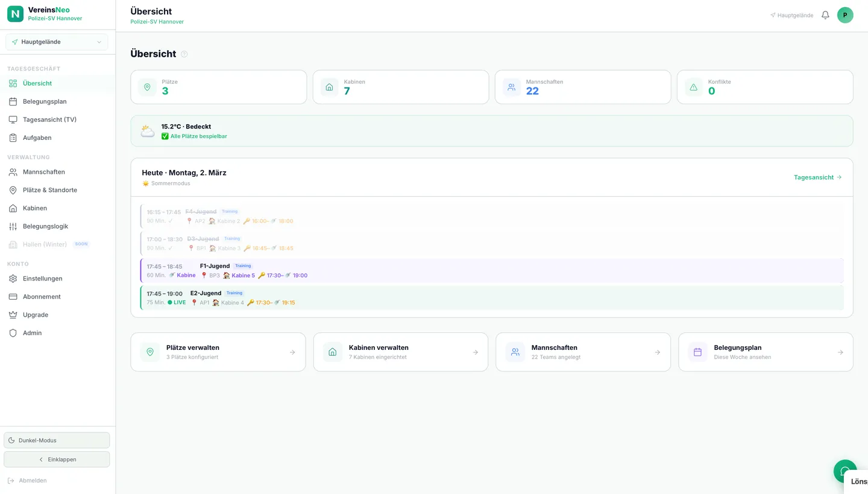Screen dimensions: 868x494
Task: Click the Mannschaften stat card people icon
Action: [511, 87]
